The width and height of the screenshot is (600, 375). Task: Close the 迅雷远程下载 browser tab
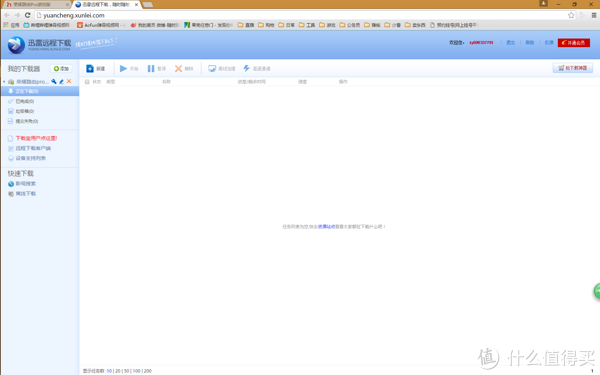(136, 5)
